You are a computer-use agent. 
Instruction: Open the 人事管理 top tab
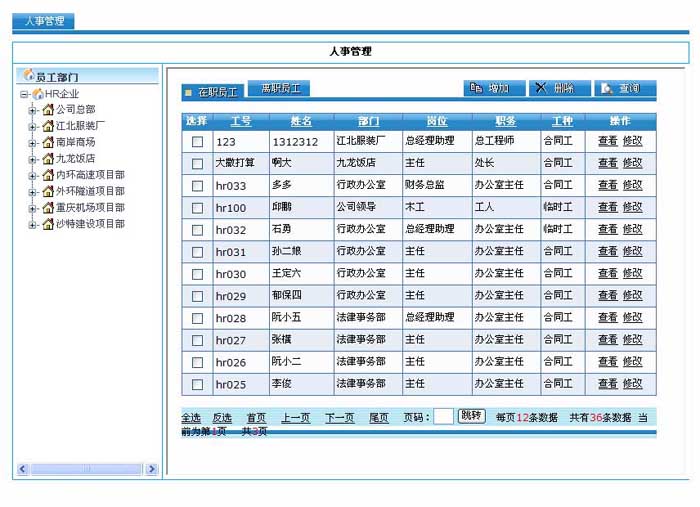[43, 21]
